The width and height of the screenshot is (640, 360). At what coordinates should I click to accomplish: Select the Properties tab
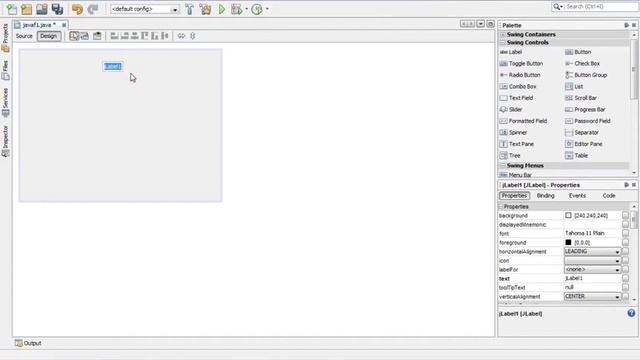pyautogui.click(x=514, y=196)
